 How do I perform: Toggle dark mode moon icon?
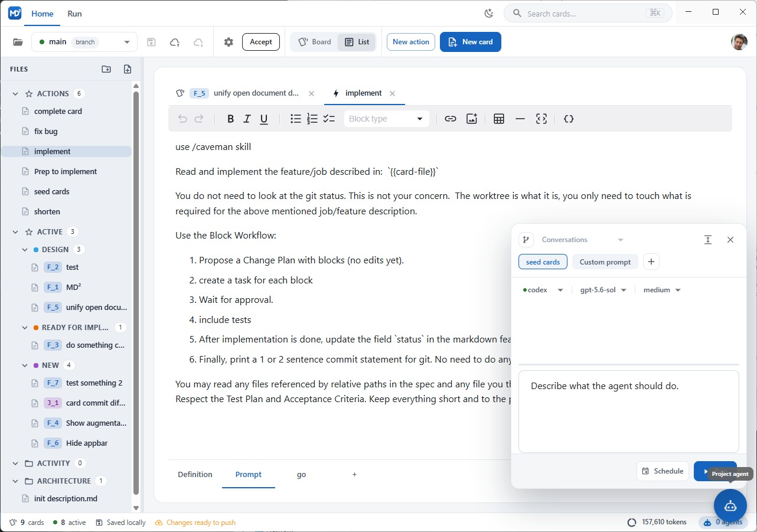pos(488,13)
